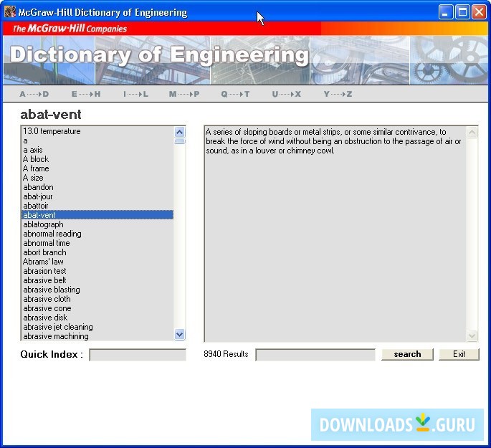
Task: Focus the Quick Index input field
Action: click(138, 355)
